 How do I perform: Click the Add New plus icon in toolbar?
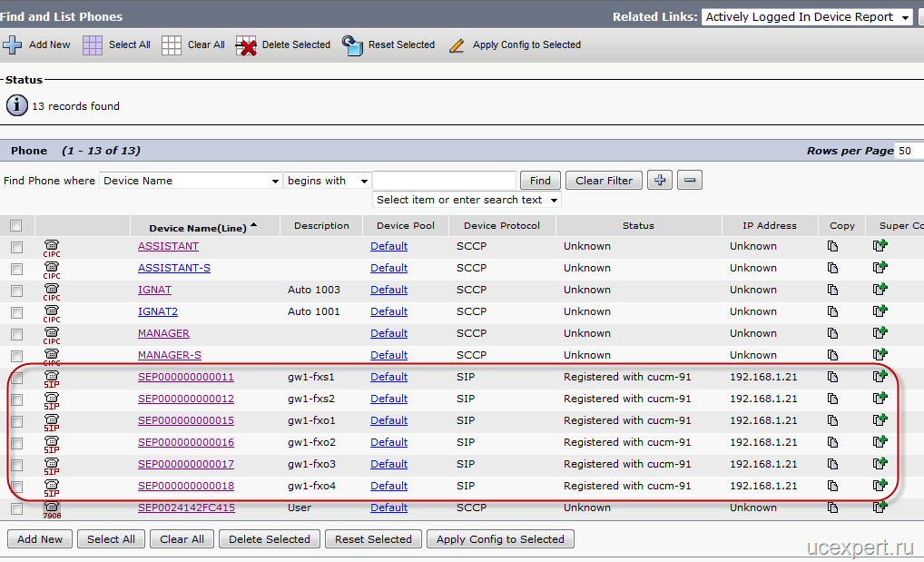pos(12,44)
